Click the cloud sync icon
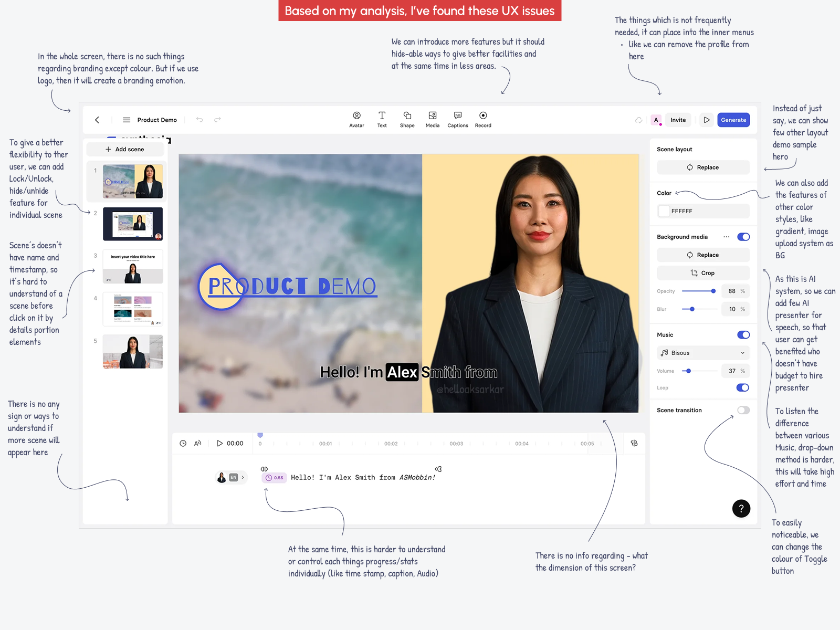This screenshot has width=840, height=630. click(639, 120)
